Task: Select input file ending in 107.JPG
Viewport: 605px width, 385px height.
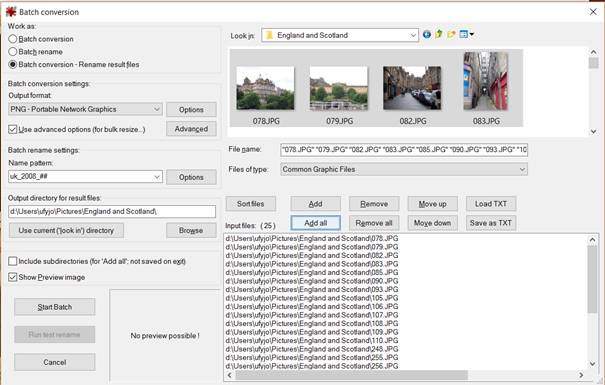Action: (312, 315)
